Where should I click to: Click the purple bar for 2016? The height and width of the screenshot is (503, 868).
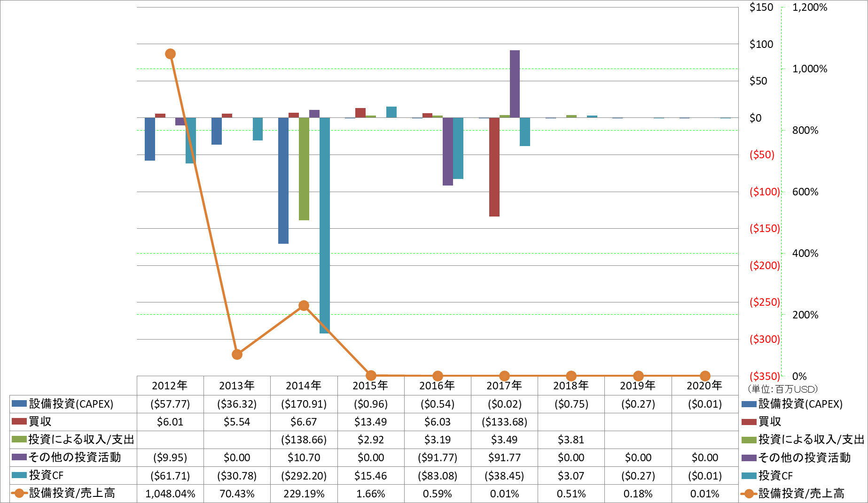448,151
